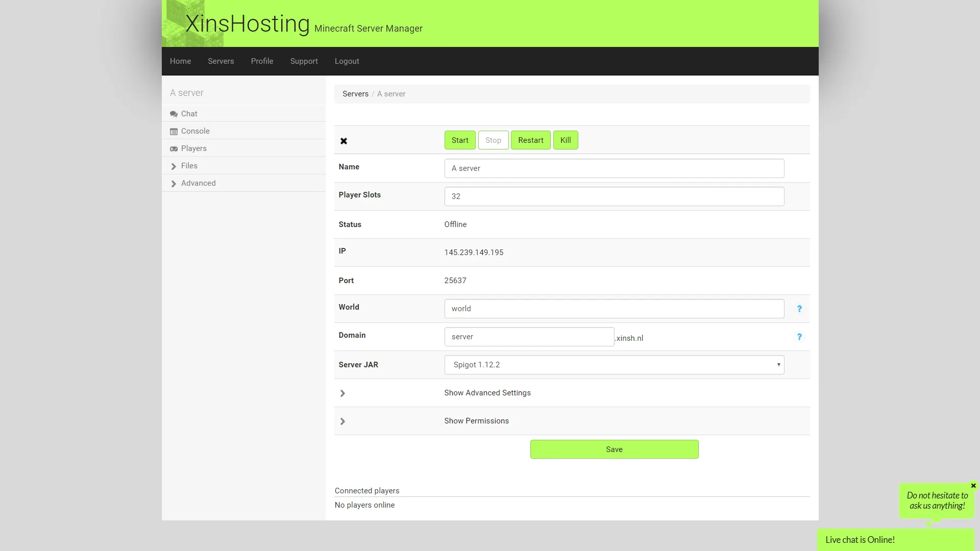980x551 pixels.
Task: Open the Profile navigation item
Action: click(x=262, y=61)
